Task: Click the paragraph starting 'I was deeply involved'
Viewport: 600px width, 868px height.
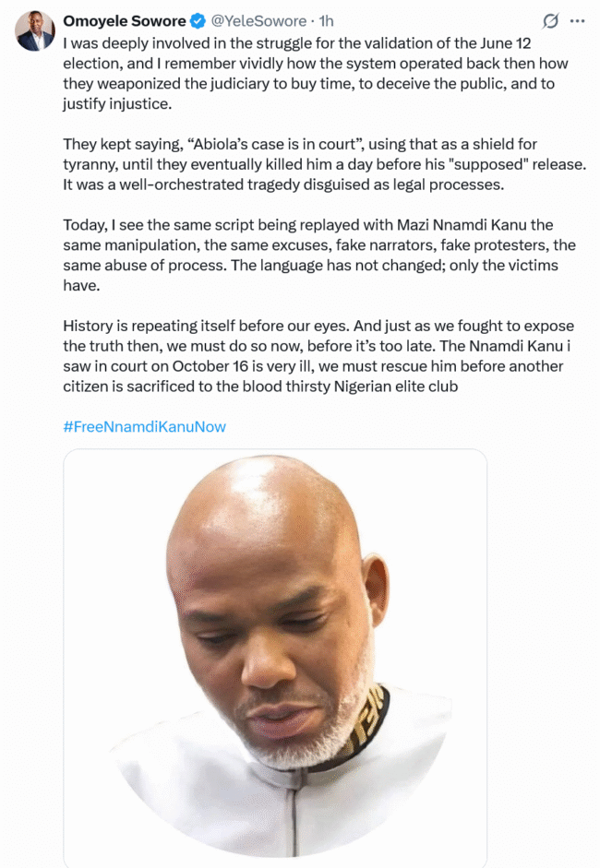Action: [316, 74]
